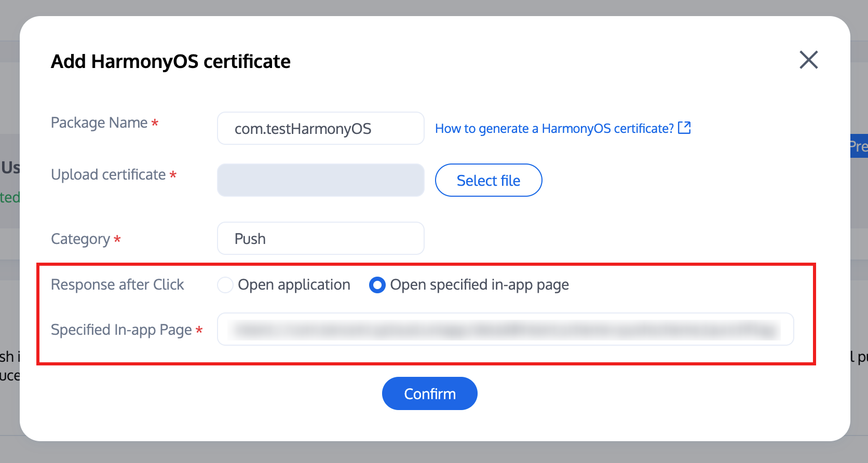
Task: Select the Open specified in-app page radio button
Action: (x=377, y=285)
